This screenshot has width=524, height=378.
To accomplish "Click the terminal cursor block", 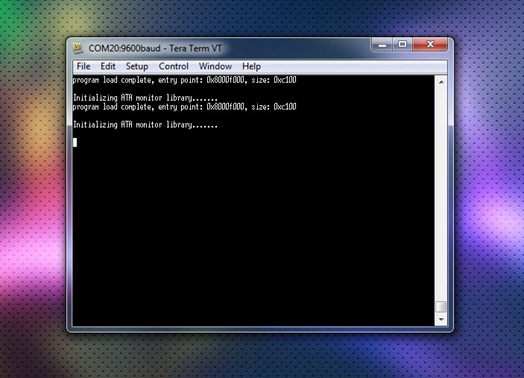I will click(75, 142).
